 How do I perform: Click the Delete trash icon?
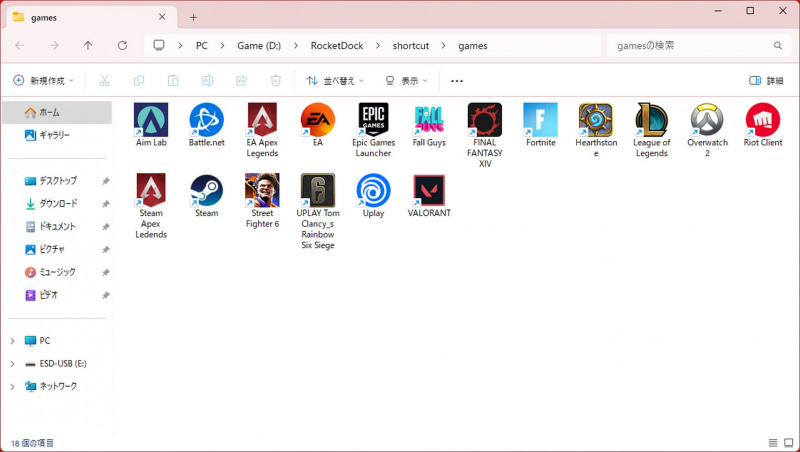pyautogui.click(x=276, y=81)
